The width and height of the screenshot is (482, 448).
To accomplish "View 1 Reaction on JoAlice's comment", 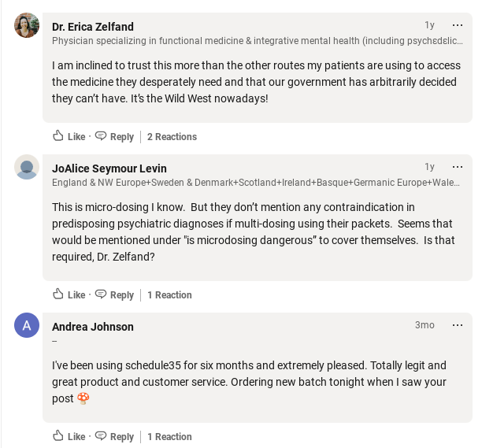I will [x=169, y=295].
